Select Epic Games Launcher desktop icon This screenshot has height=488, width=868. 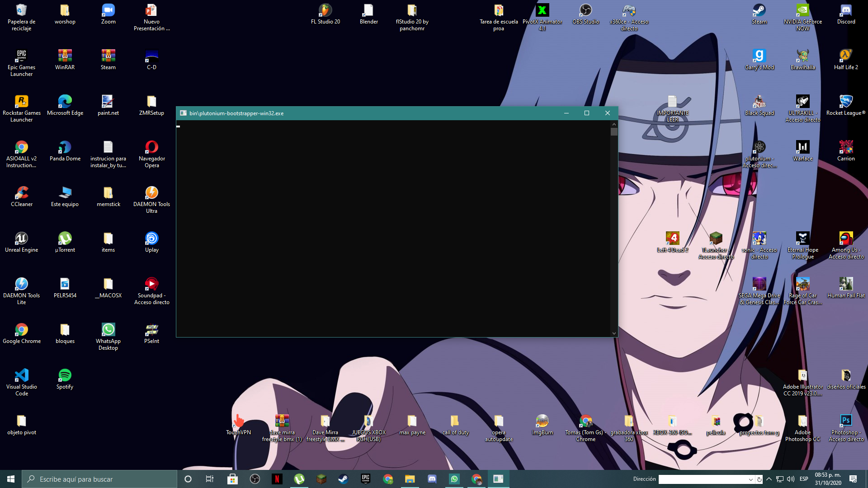[x=21, y=62]
